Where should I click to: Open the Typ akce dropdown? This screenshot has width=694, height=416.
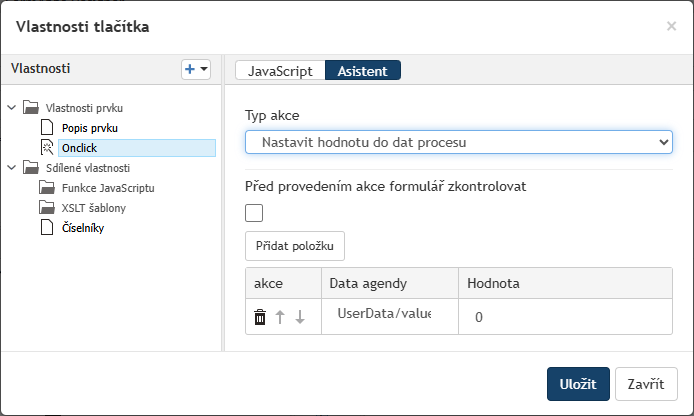[x=459, y=142]
